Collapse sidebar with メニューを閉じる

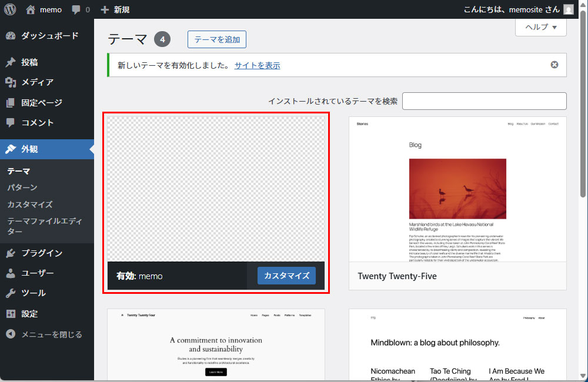coord(51,334)
